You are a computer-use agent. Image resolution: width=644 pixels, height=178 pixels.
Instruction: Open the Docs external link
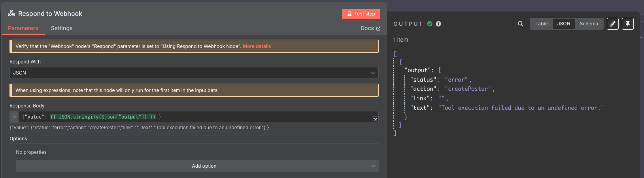[370, 28]
